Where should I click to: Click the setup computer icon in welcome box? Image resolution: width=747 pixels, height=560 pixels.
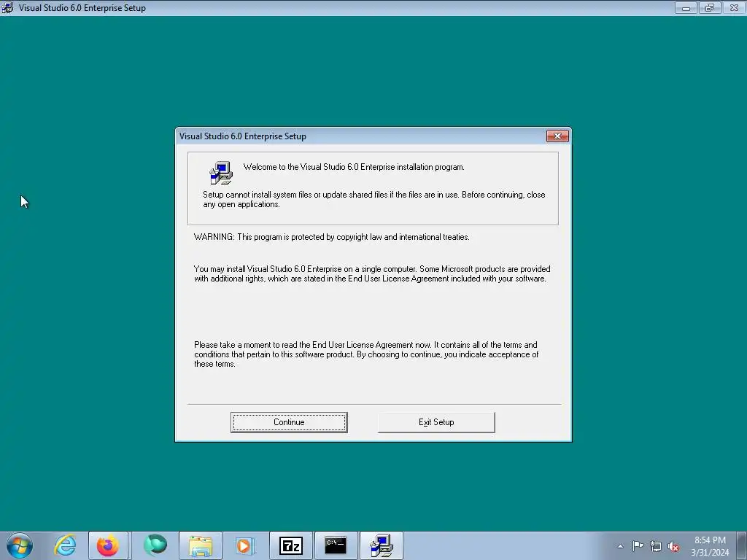[x=221, y=172]
